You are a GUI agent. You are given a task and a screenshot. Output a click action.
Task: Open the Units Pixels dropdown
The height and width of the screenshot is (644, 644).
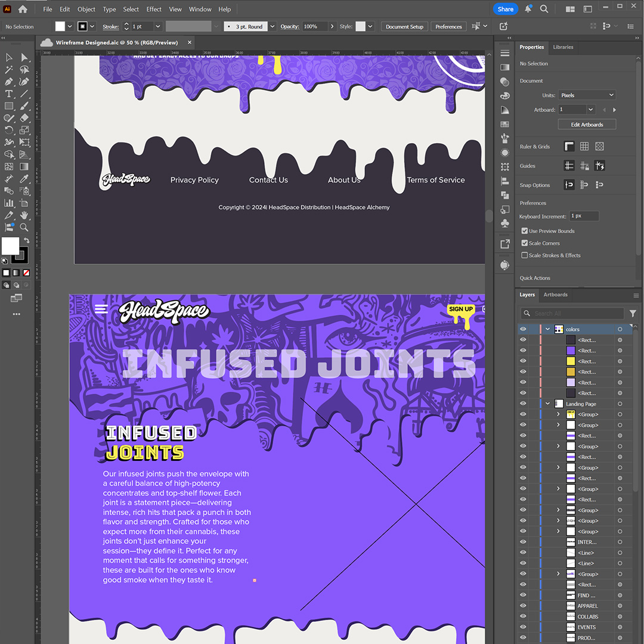pyautogui.click(x=587, y=95)
